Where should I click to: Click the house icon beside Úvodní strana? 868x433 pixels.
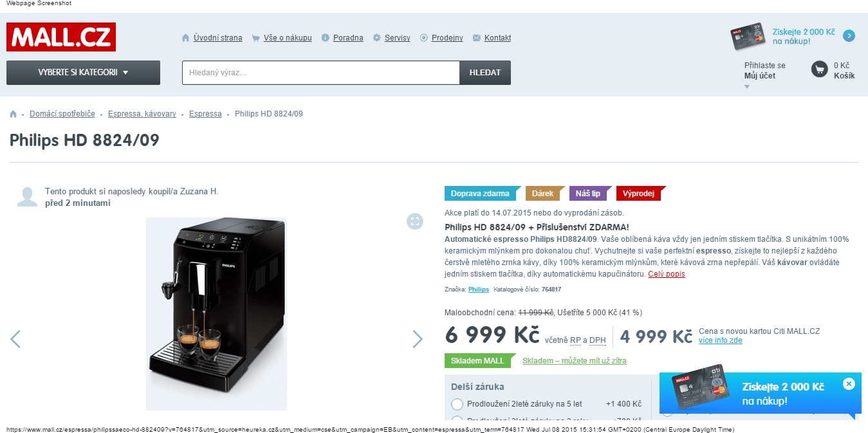186,38
